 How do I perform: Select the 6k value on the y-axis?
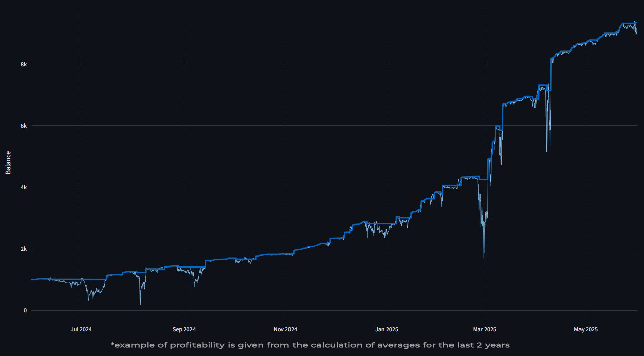(x=24, y=125)
